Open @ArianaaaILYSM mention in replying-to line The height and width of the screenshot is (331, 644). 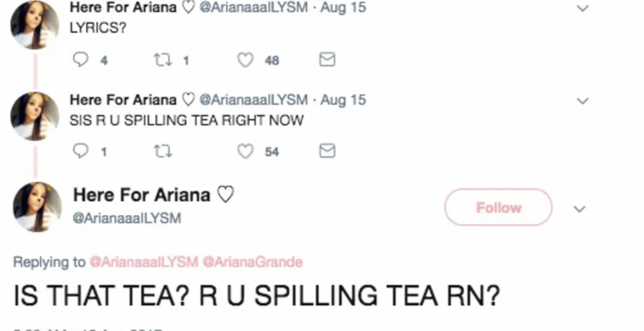click(x=144, y=262)
